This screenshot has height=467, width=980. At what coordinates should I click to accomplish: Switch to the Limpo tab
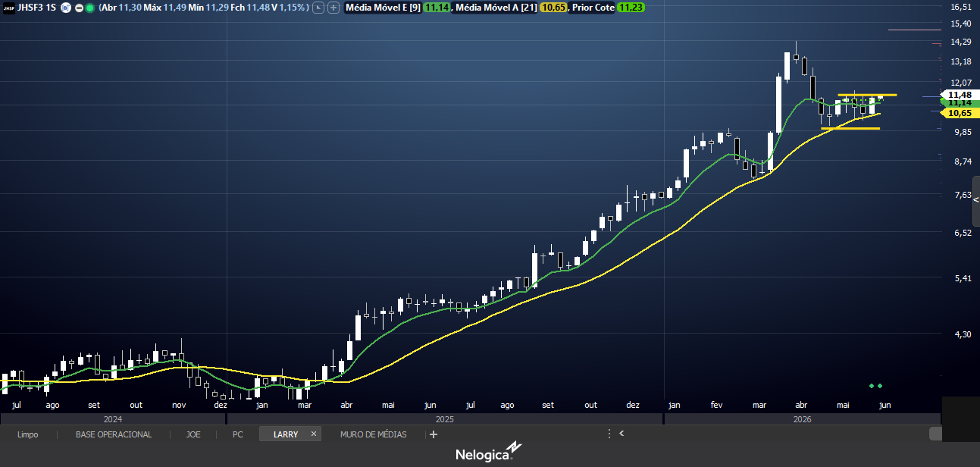click(x=27, y=434)
